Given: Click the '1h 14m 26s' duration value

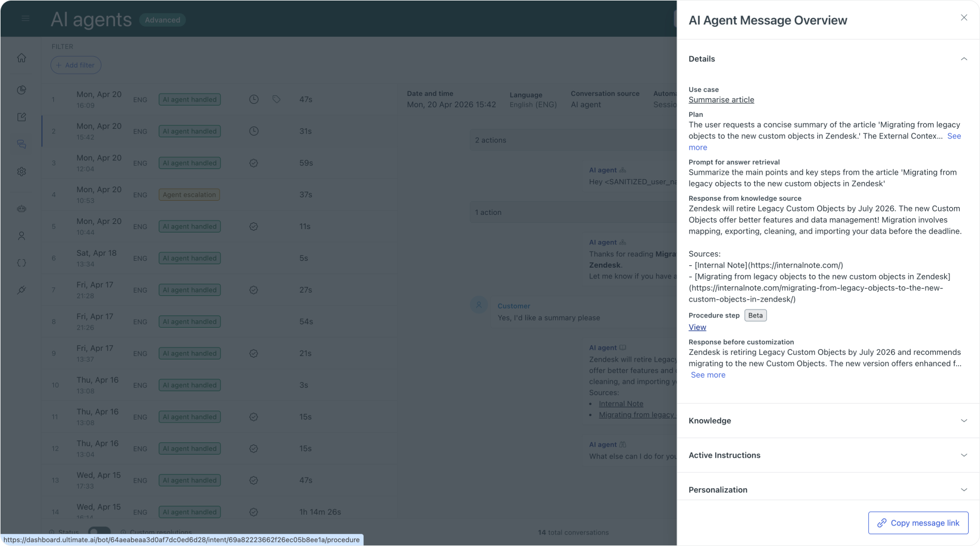Looking at the screenshot, I should [x=320, y=512].
